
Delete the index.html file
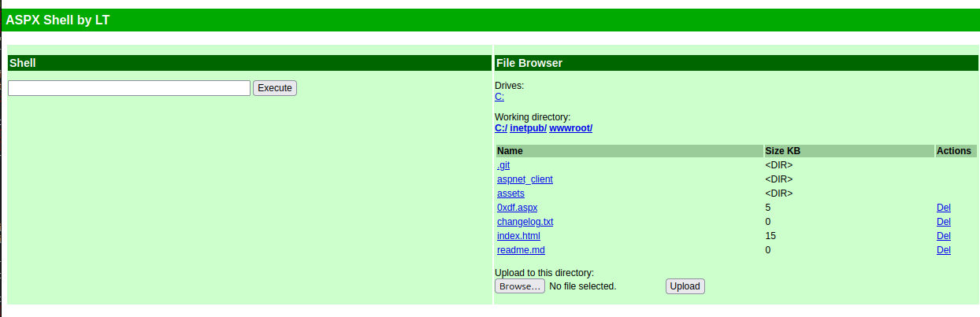(944, 236)
